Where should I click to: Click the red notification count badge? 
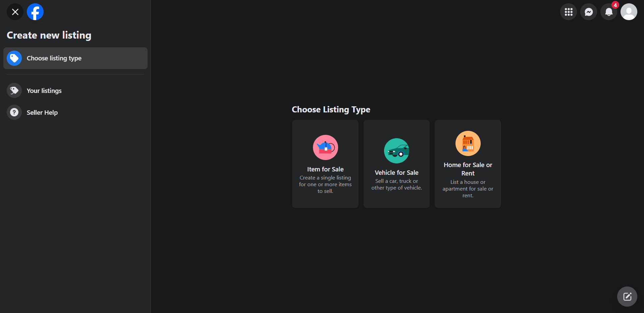pyautogui.click(x=615, y=5)
